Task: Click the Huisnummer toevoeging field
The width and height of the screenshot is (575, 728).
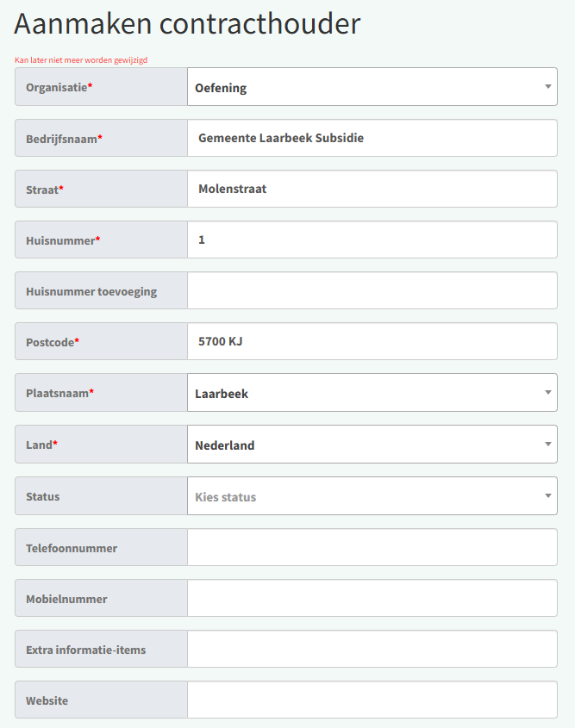Action: 372,290
